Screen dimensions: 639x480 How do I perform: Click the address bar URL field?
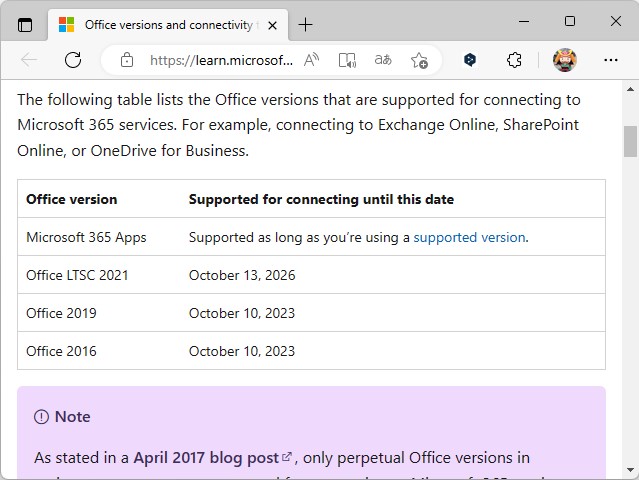click(x=220, y=60)
